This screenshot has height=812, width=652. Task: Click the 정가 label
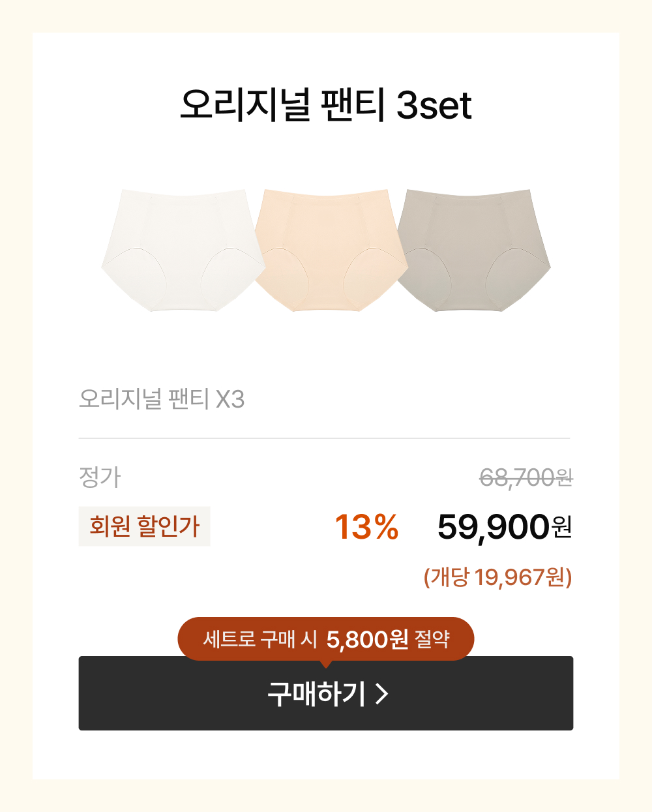pos(100,477)
